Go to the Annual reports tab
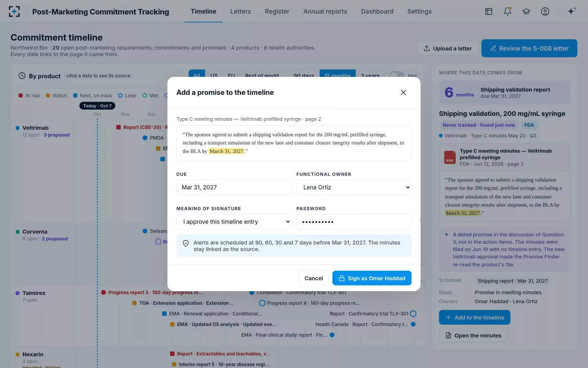 click(x=325, y=11)
